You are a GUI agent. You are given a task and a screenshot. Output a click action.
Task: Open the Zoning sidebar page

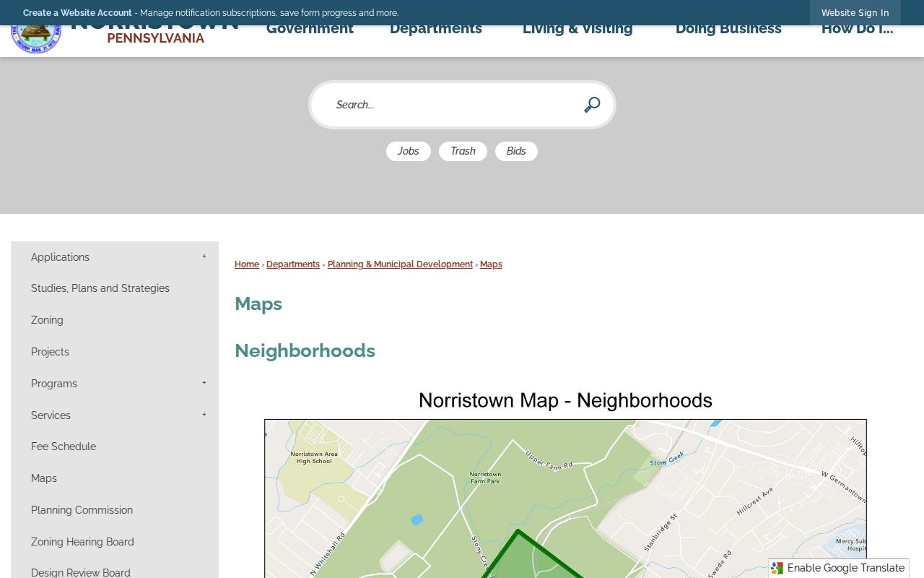[47, 320]
